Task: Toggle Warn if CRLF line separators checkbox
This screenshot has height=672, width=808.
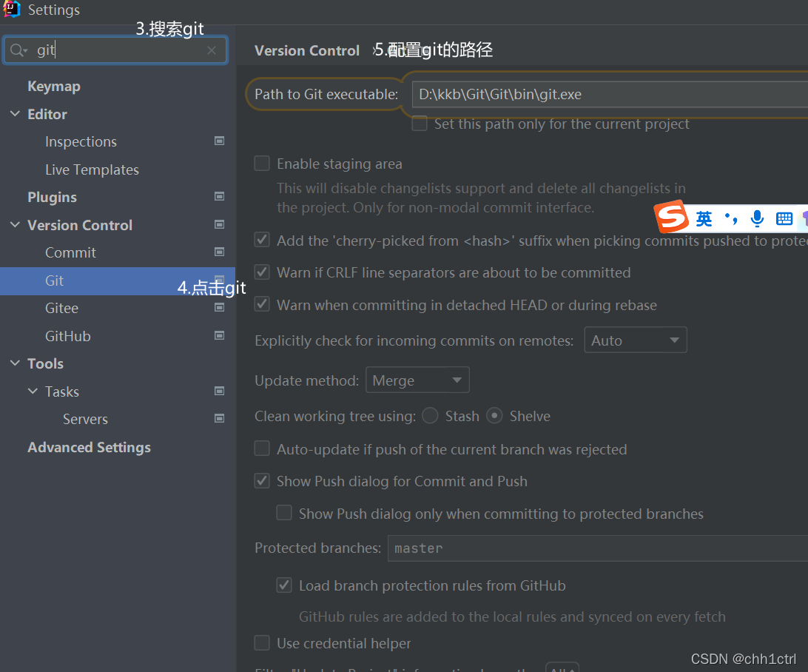Action: point(262,272)
